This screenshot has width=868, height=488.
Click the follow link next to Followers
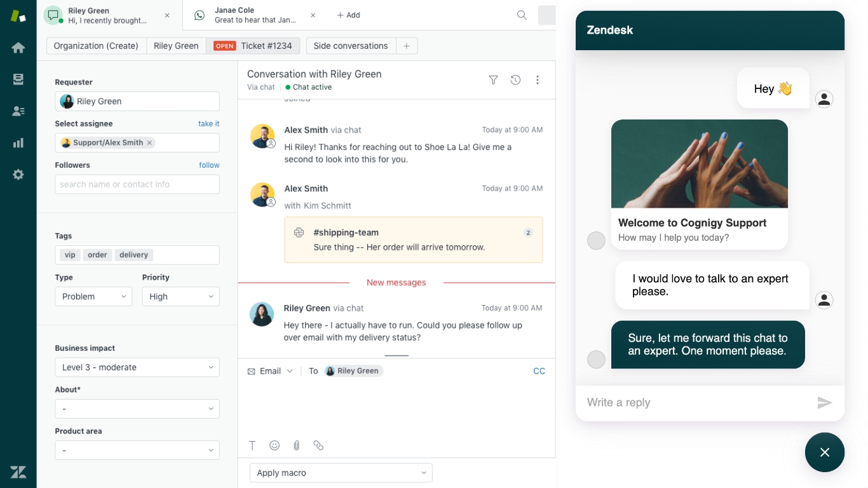click(x=209, y=165)
